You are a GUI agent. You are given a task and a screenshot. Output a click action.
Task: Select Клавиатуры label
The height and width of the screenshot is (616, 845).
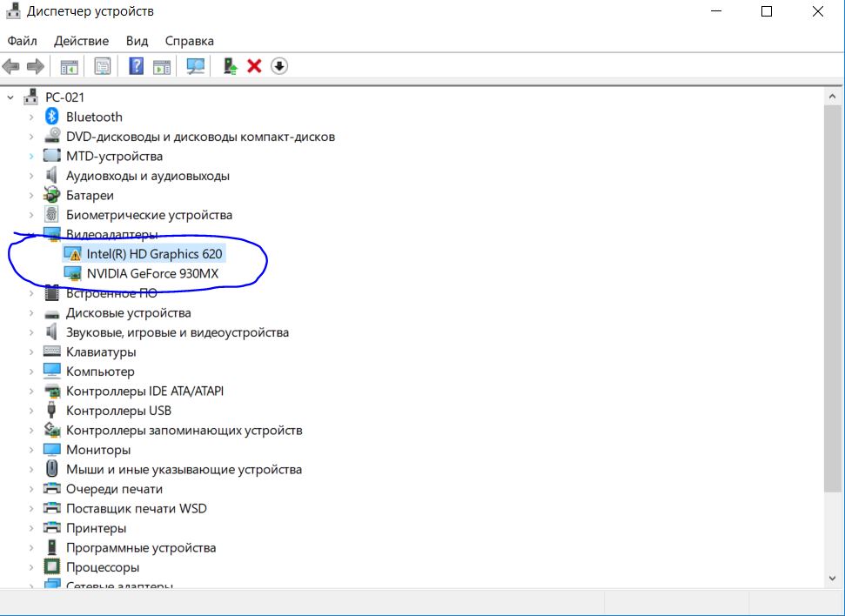[x=101, y=352]
